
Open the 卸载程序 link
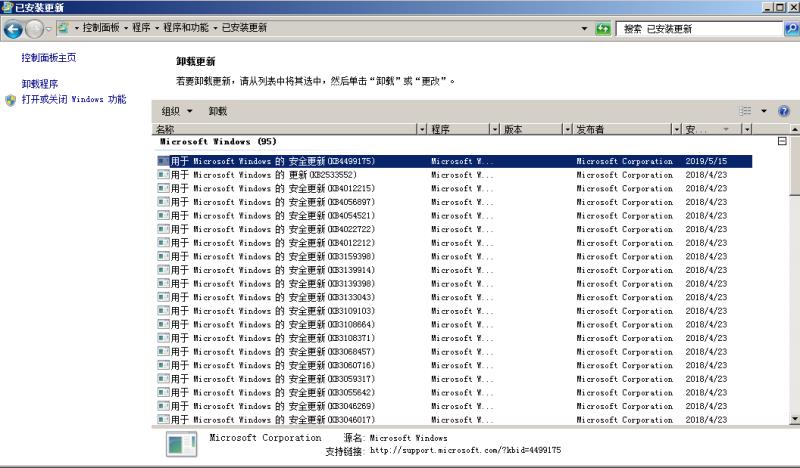40,84
